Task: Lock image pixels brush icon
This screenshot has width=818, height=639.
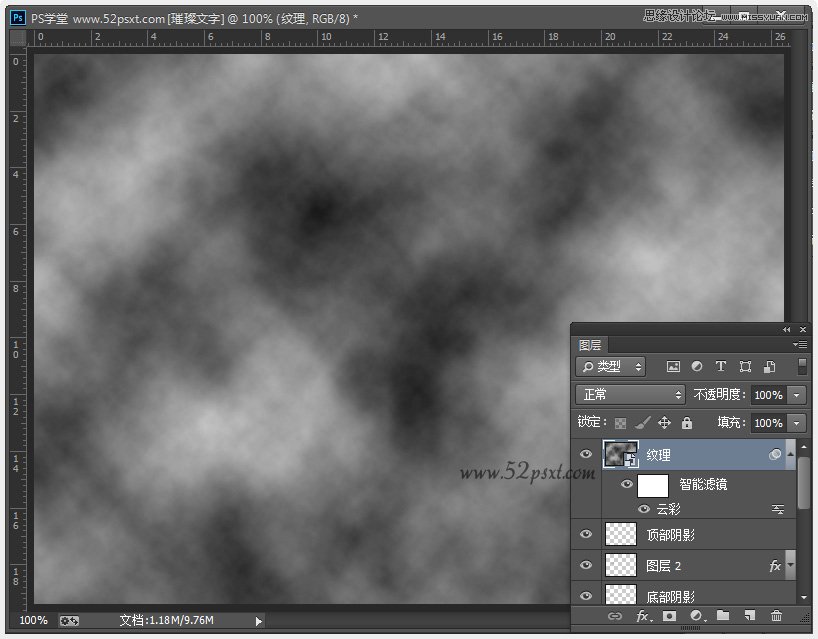Action: coord(643,423)
